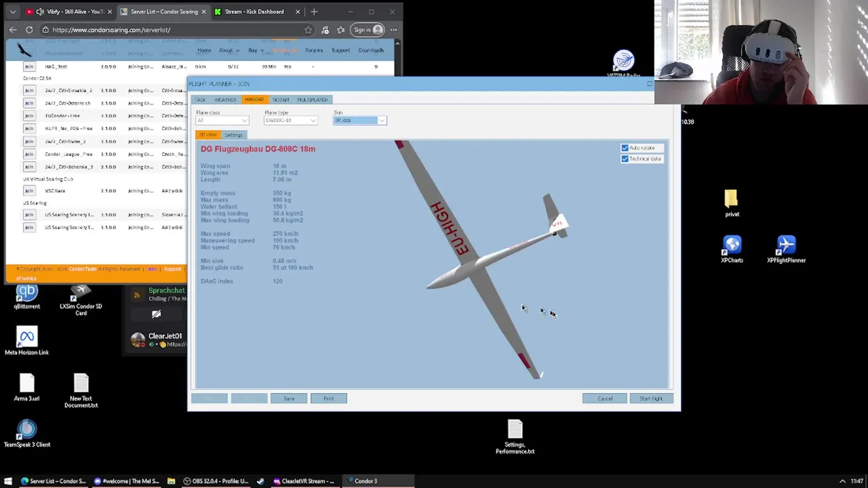Switch to the WEATHER tab
868x488 pixels.
[225, 100]
